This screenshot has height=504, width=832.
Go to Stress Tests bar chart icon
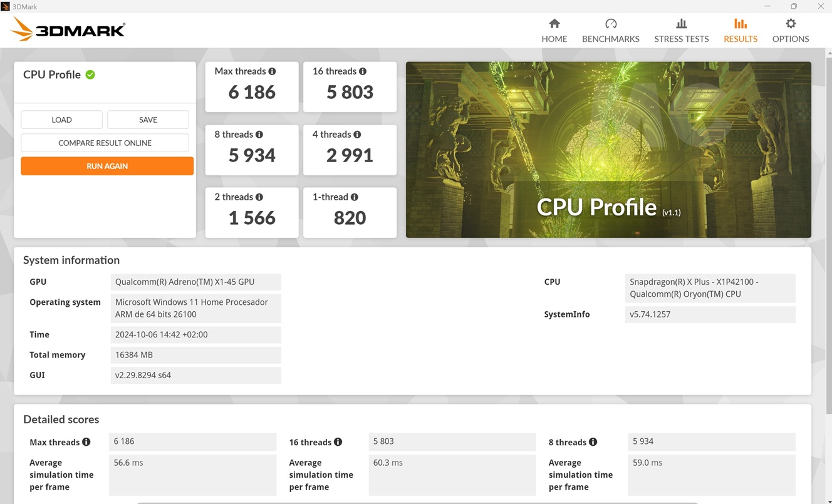tap(681, 24)
